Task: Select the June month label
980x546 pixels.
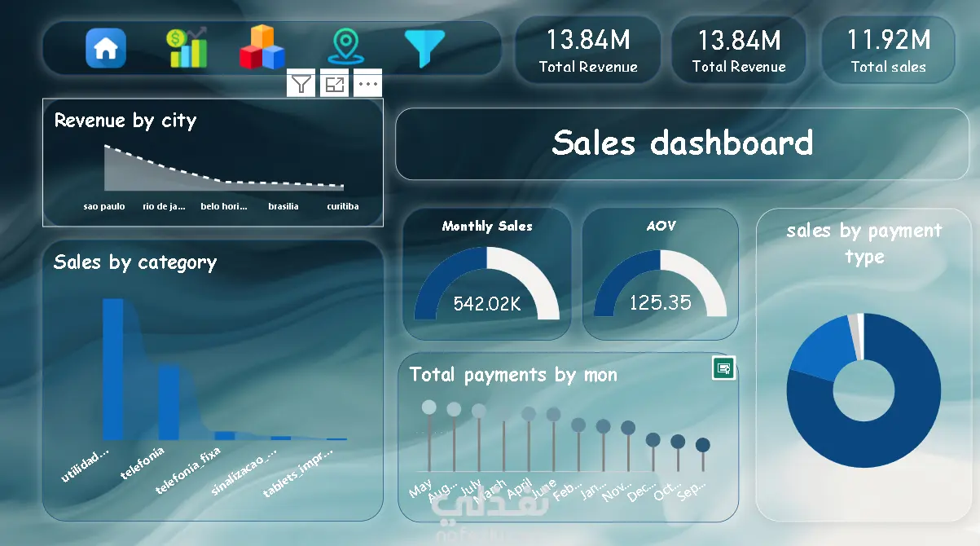Action: (x=543, y=491)
